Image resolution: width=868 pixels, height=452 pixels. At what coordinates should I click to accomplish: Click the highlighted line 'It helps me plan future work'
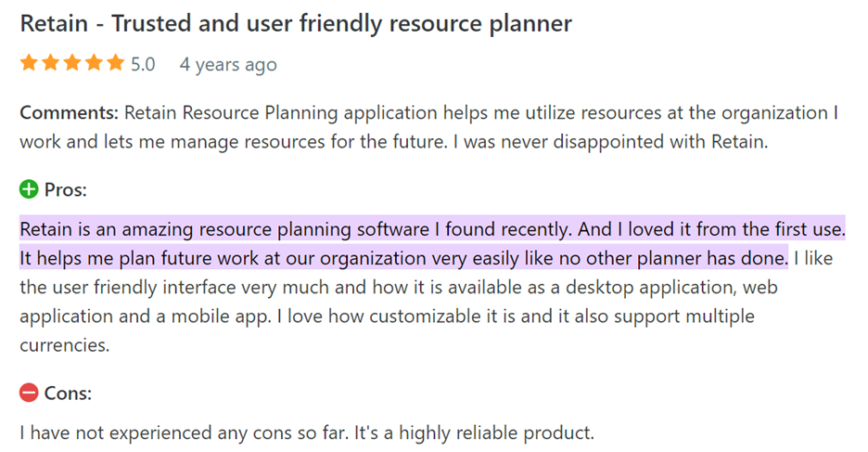pos(403,257)
